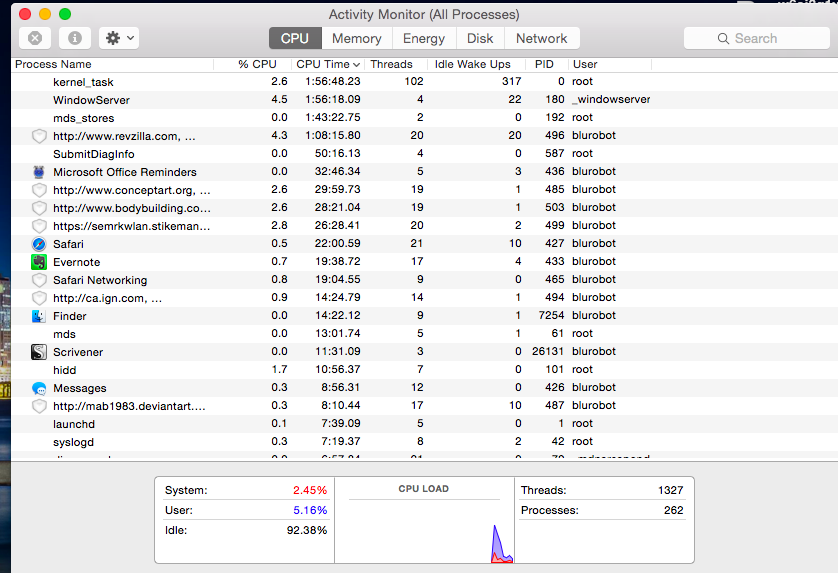Click shield icon of semrkwlan.stikeman process
838x573 pixels.
(39, 226)
